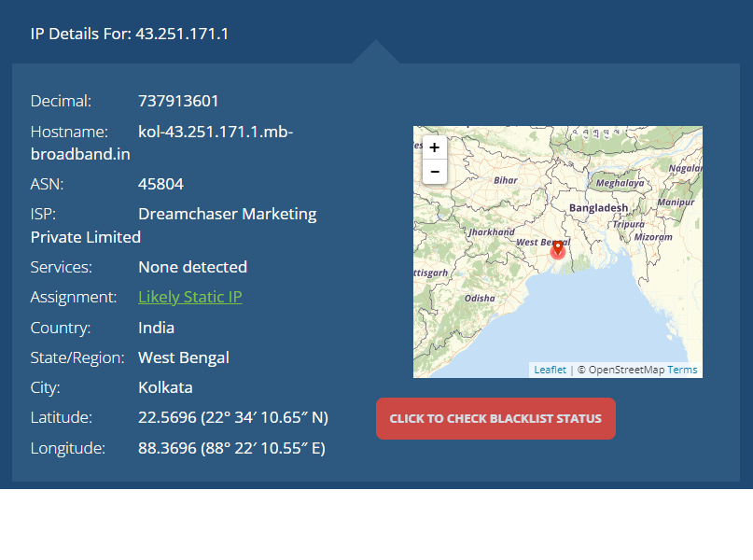Click the ASN value 45804
Viewport: 753px width, 560px height.
[160, 184]
